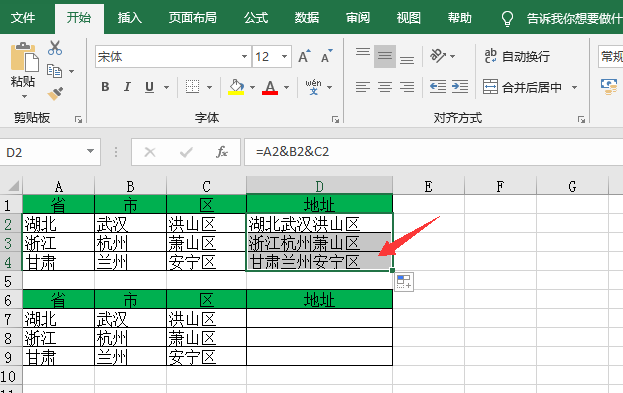Open merge and center dropdown arrow

[575, 87]
